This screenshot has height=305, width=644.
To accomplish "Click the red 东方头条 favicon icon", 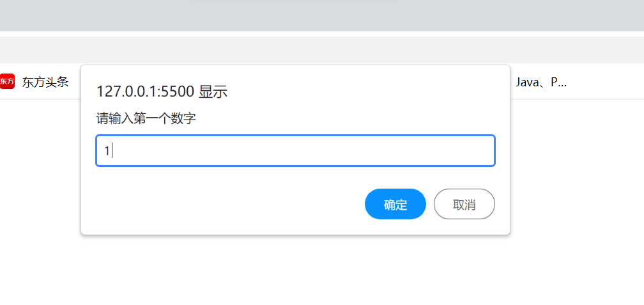I will click(7, 81).
